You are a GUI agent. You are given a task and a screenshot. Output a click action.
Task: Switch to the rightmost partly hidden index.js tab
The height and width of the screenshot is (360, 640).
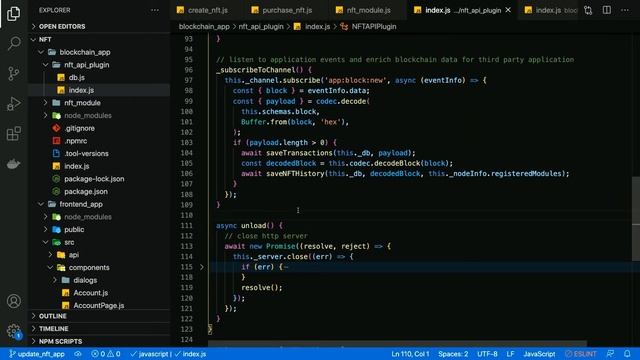pos(549,10)
